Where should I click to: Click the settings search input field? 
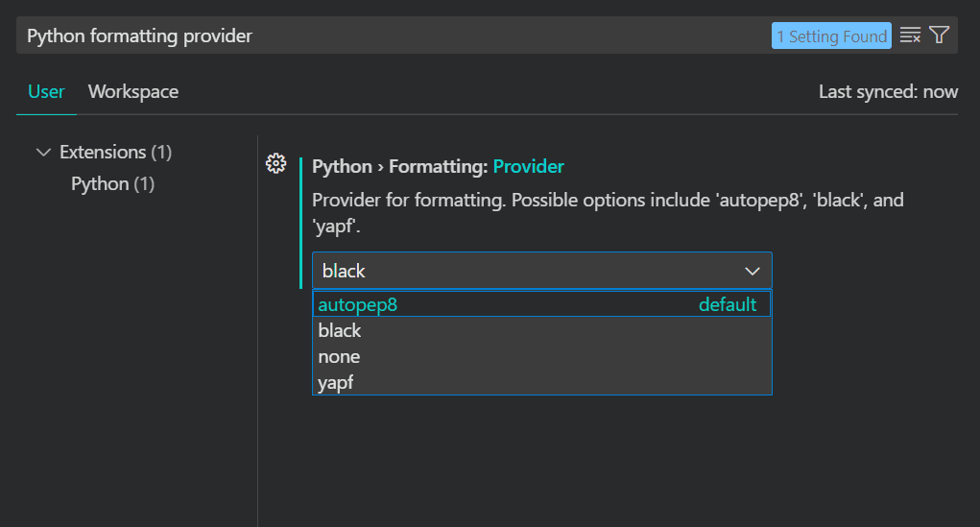[x=384, y=36]
